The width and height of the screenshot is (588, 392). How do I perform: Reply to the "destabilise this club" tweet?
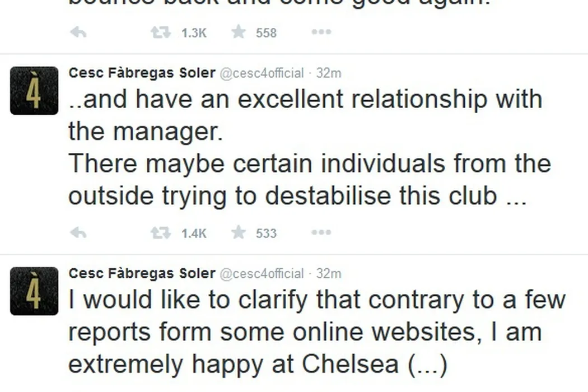pos(78,233)
